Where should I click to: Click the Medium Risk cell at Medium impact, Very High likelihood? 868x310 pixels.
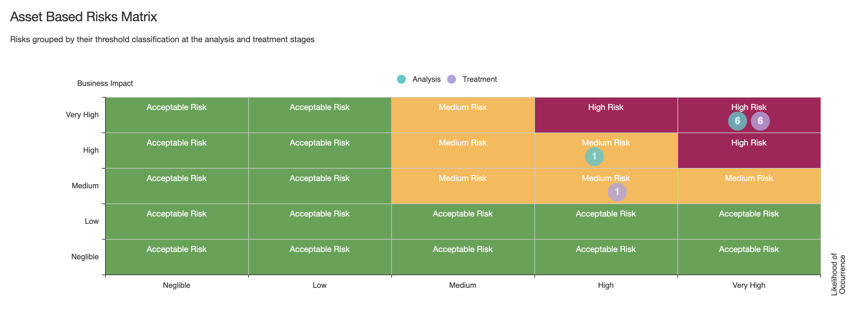pyautogui.click(x=749, y=186)
